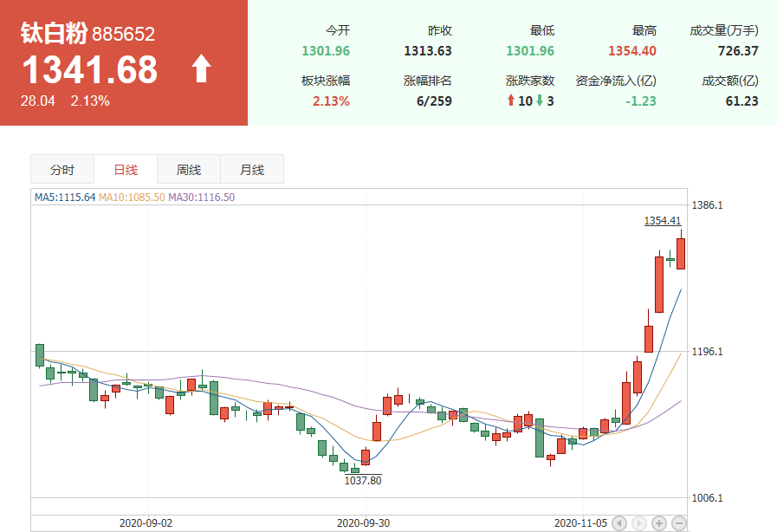777x532 pixels.
Task: Click the 最高 label
Action: pyautogui.click(x=644, y=30)
